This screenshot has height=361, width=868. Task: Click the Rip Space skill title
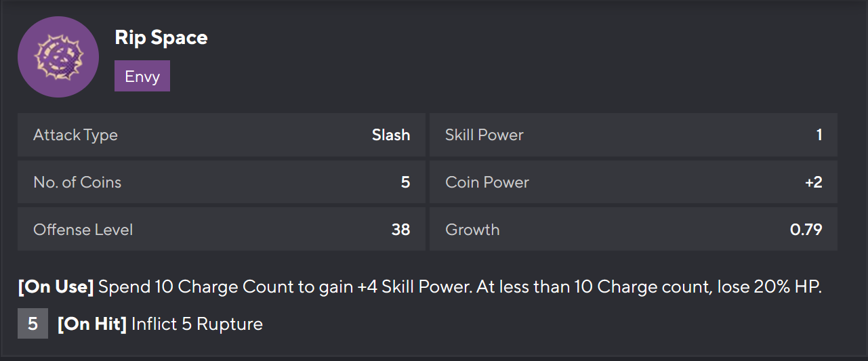(x=161, y=38)
